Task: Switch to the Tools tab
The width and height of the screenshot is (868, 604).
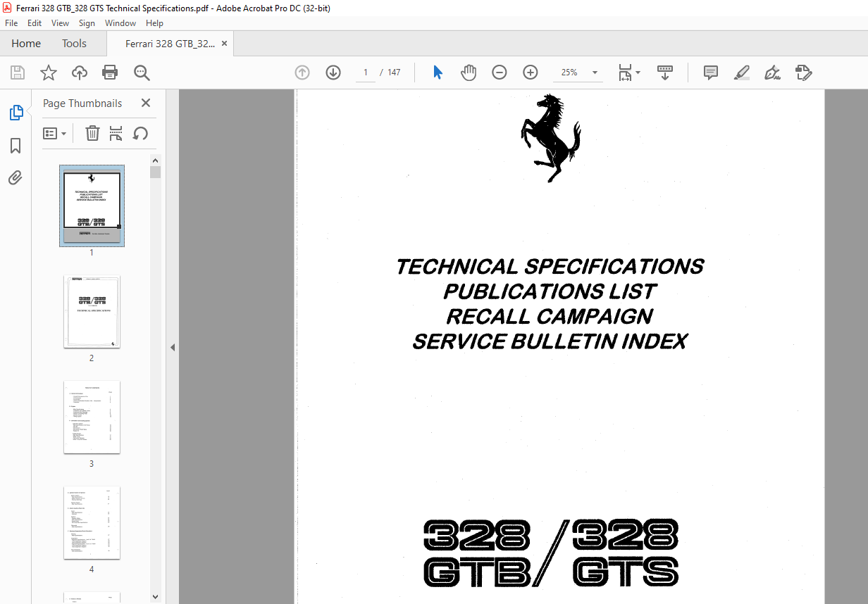Action: (74, 44)
